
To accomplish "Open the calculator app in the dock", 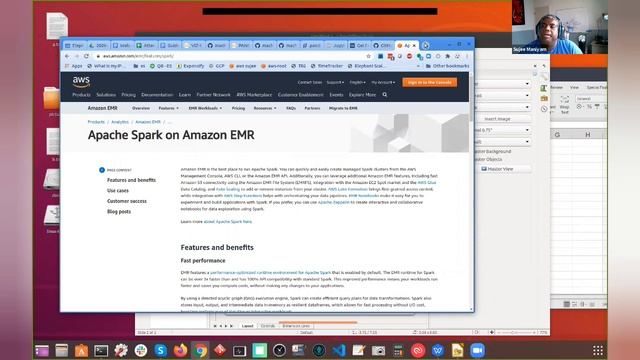I will [x=398, y=350].
